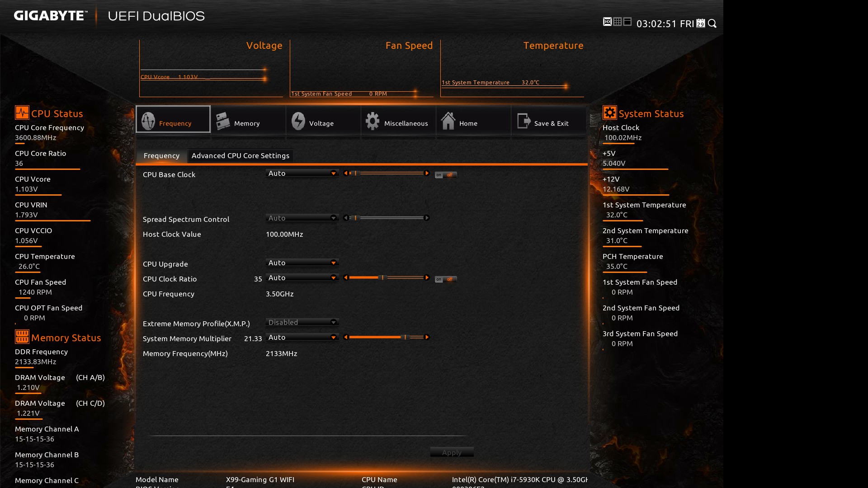
Task: Click the Memory Status chip icon
Action: [22, 337]
